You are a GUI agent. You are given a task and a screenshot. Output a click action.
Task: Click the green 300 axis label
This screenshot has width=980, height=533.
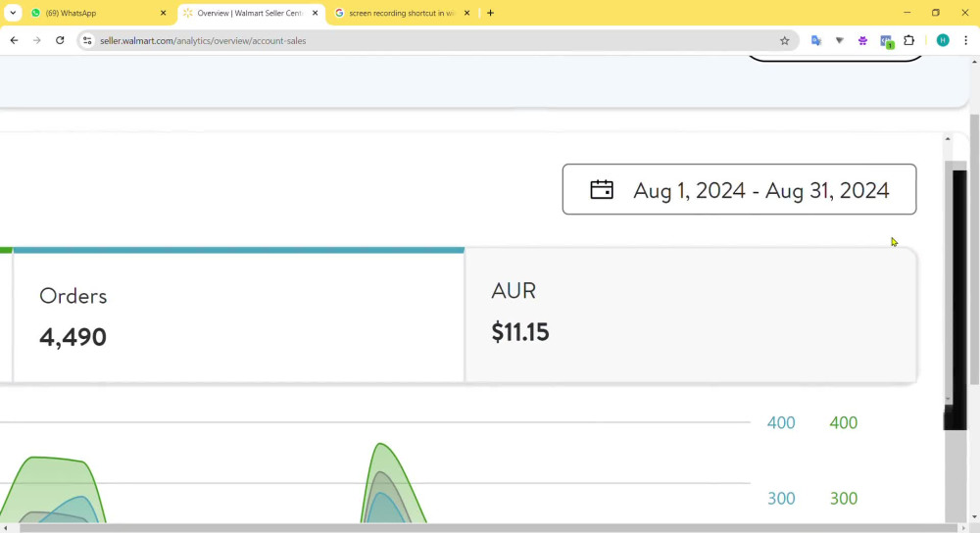pyautogui.click(x=843, y=499)
